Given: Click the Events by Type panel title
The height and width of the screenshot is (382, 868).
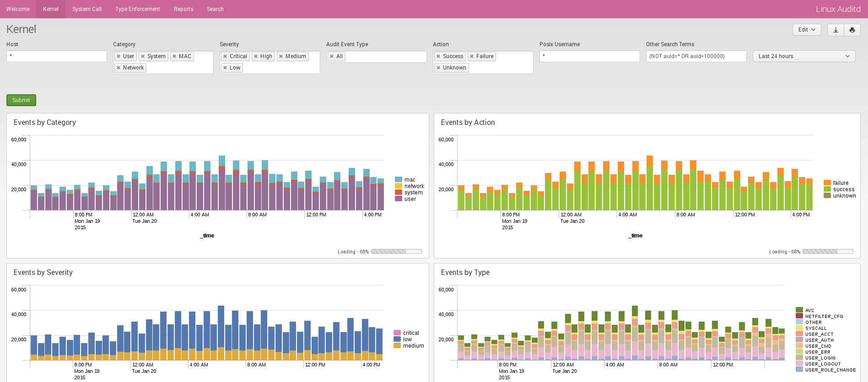Looking at the screenshot, I should click(465, 273).
